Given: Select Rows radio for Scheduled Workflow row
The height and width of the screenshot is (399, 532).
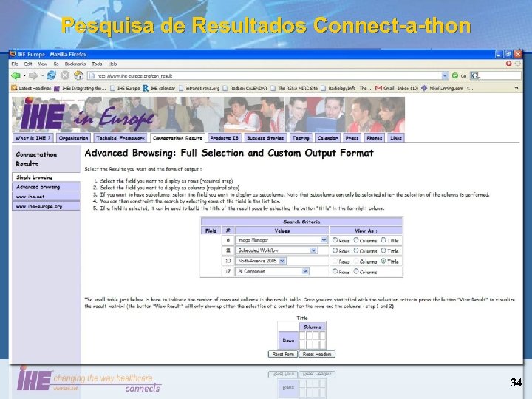Looking at the screenshot, I should click(335, 250).
